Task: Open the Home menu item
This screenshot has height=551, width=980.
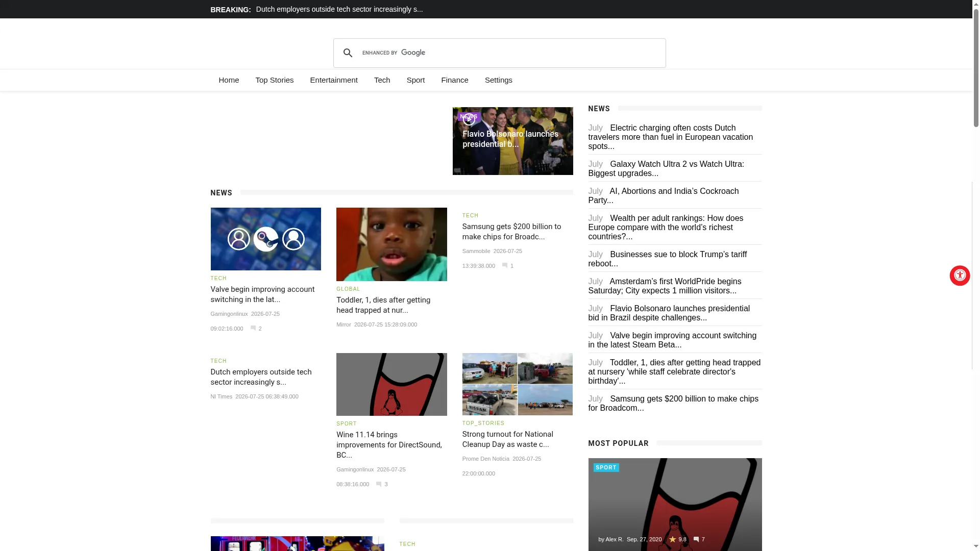Action: [x=229, y=80]
